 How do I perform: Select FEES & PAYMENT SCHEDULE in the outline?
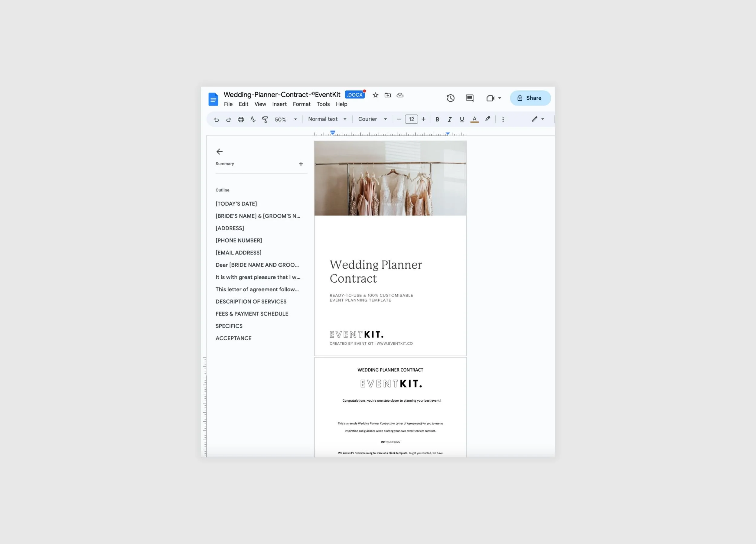click(252, 313)
